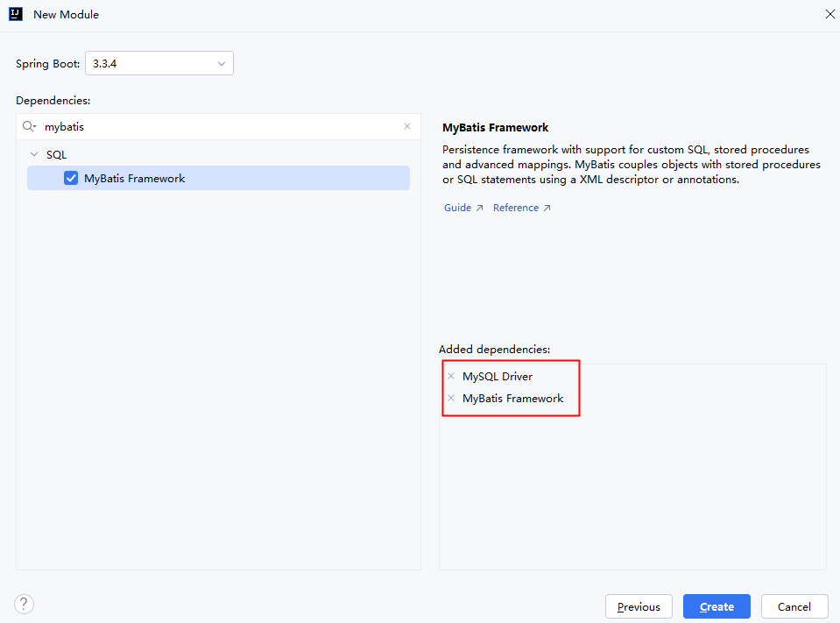Uncheck the MyBatis Framework checkbox
Screen dimensions: 840x623
(x=71, y=179)
